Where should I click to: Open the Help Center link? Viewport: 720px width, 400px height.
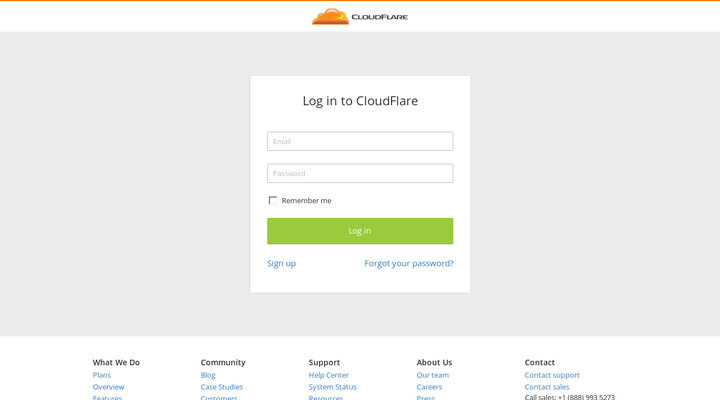[x=329, y=376]
